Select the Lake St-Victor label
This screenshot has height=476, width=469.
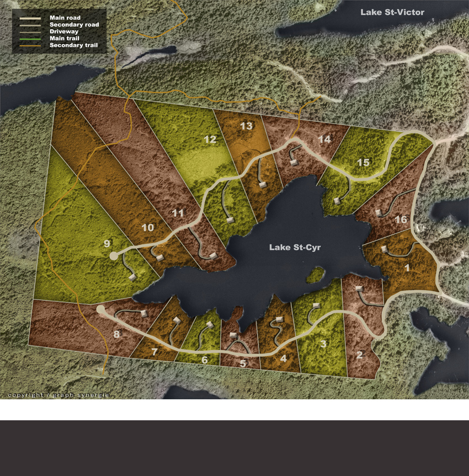pos(392,12)
